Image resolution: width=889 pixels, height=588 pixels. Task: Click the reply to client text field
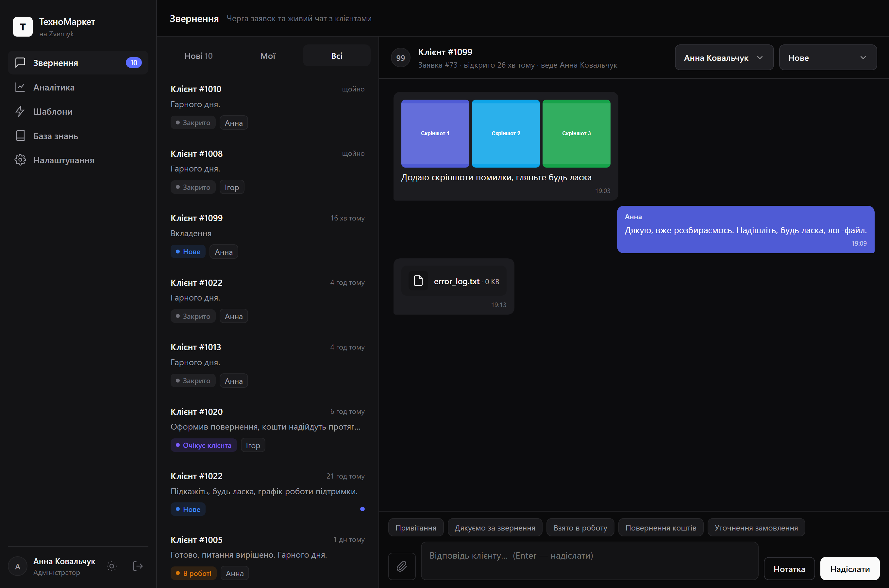click(x=589, y=561)
